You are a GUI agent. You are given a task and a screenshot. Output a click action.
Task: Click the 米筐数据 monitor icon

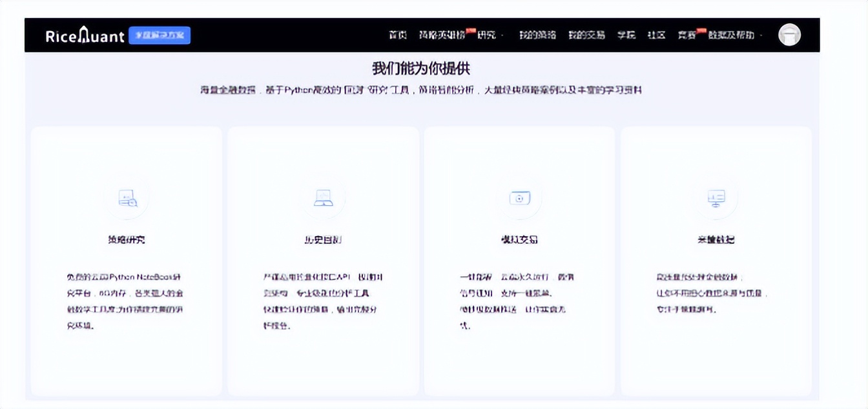pyautogui.click(x=717, y=198)
